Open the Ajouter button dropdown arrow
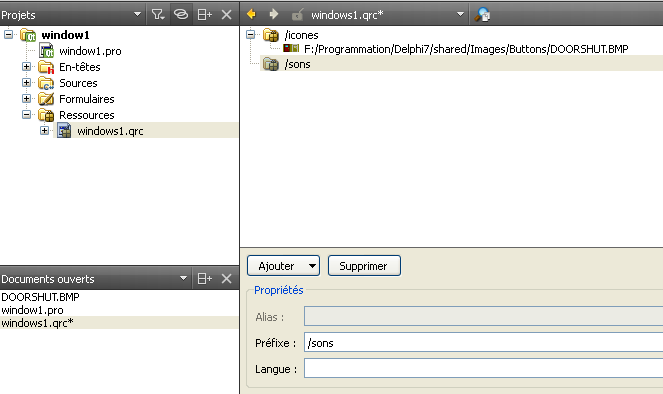 (312, 266)
